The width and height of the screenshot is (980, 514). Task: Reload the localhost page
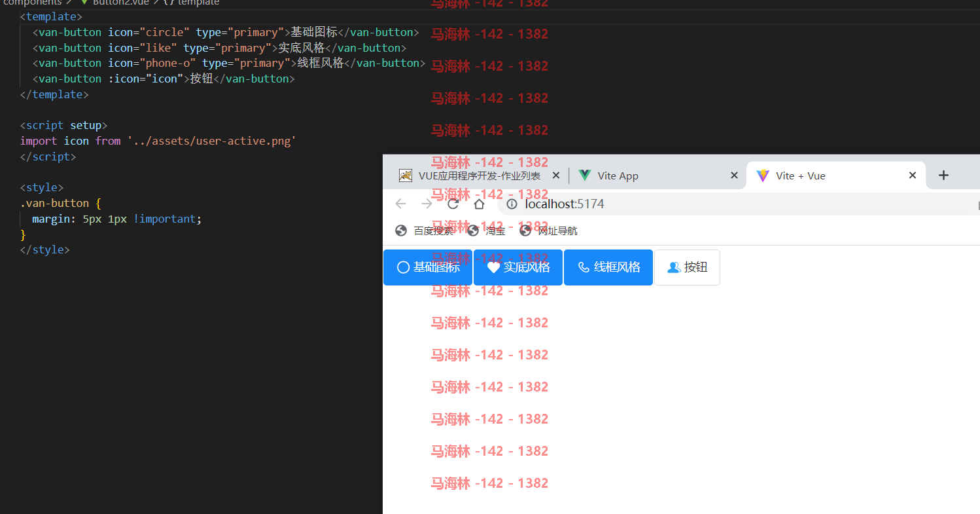[453, 204]
